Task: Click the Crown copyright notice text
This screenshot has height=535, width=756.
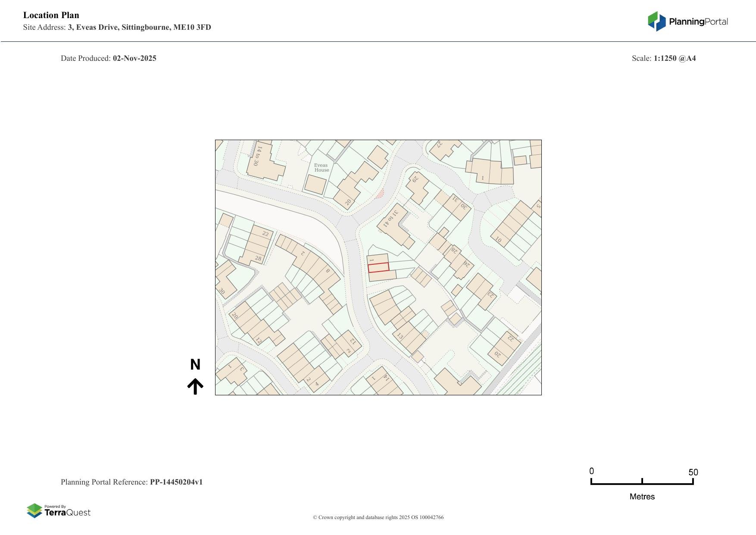Action: point(378,517)
